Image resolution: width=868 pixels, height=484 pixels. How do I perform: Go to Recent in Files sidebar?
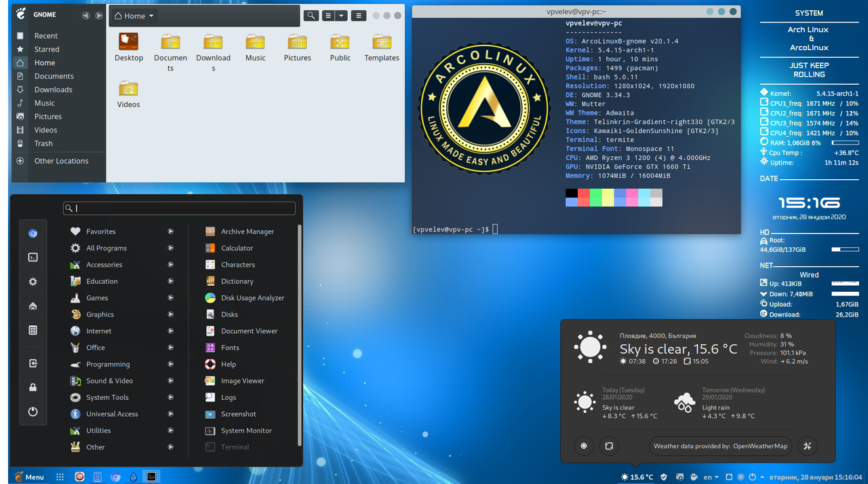tap(59, 36)
